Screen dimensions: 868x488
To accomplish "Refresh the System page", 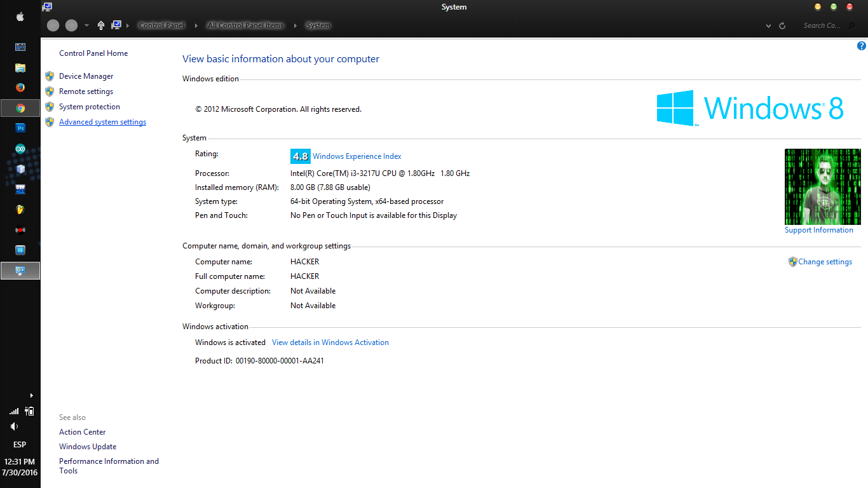I will pos(782,26).
